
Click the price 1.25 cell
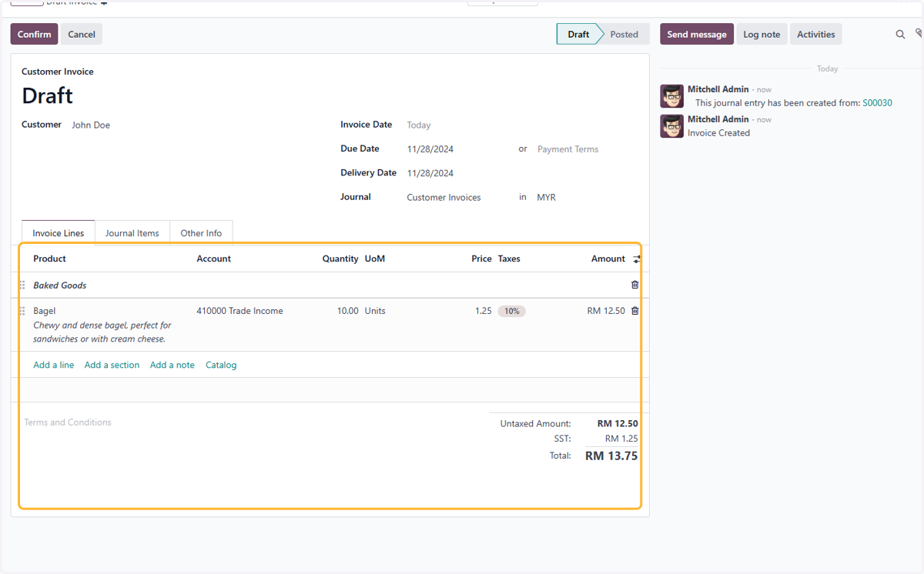[x=483, y=311]
